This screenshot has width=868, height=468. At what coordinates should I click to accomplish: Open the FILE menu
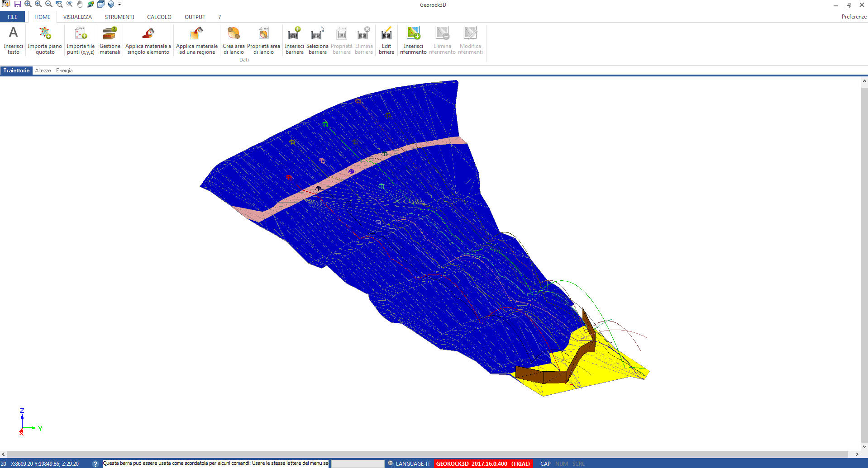click(13, 17)
